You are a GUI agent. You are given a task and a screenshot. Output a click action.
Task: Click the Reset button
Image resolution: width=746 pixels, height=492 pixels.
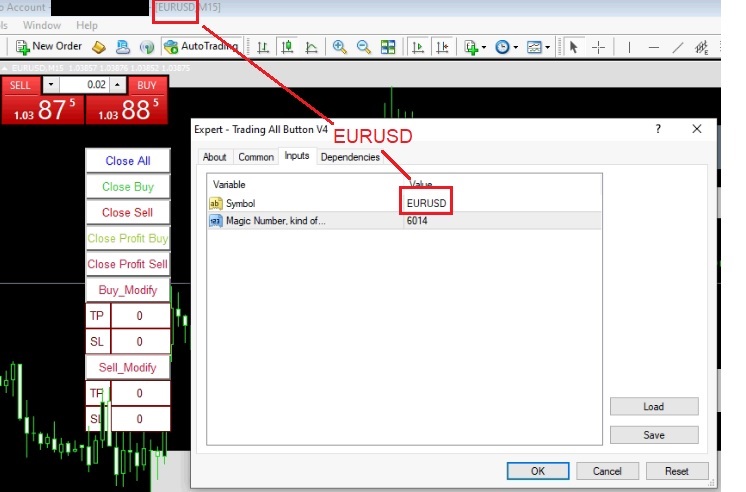pos(677,471)
